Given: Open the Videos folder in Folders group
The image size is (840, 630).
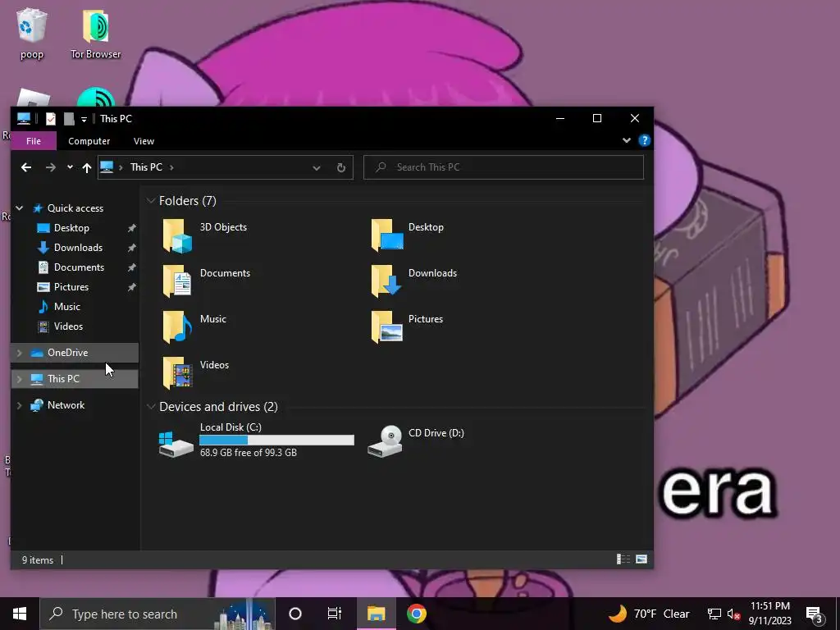Looking at the screenshot, I should tap(177, 373).
